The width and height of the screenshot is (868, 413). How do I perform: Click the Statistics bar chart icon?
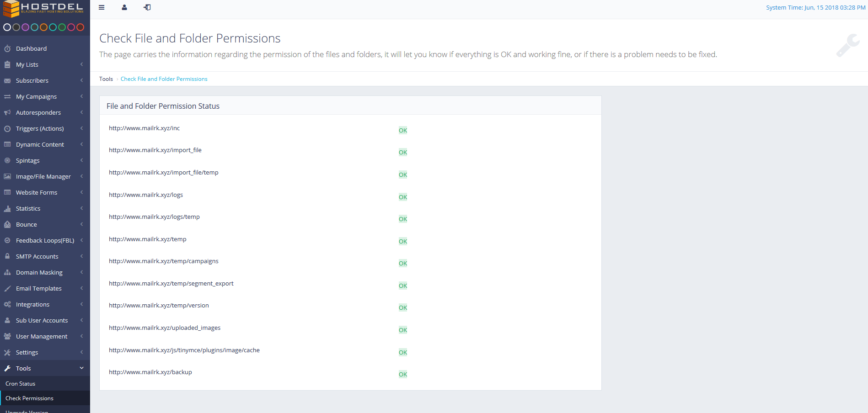[x=7, y=208]
